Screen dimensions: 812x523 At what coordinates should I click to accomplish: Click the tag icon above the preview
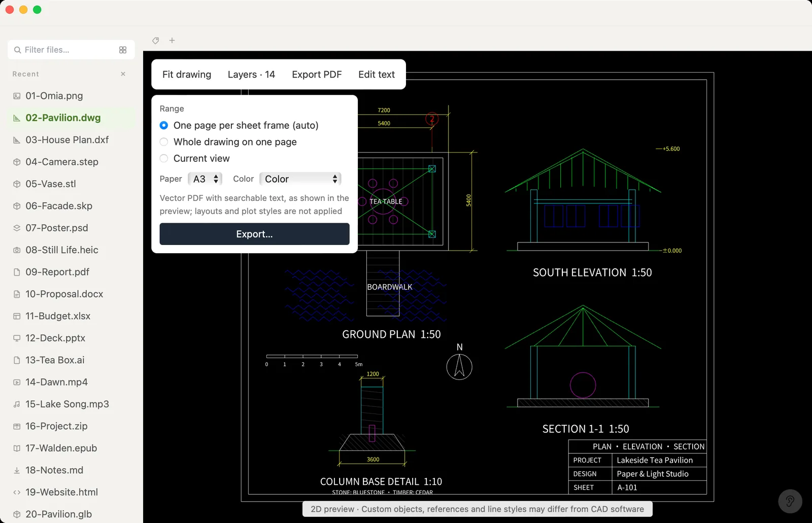tap(156, 41)
